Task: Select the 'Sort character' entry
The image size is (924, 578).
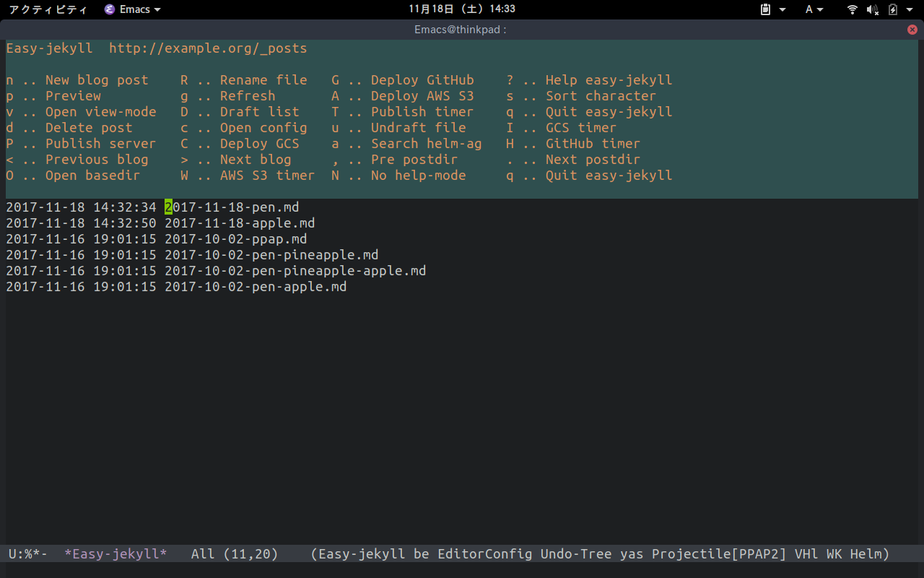Action: [x=601, y=96]
